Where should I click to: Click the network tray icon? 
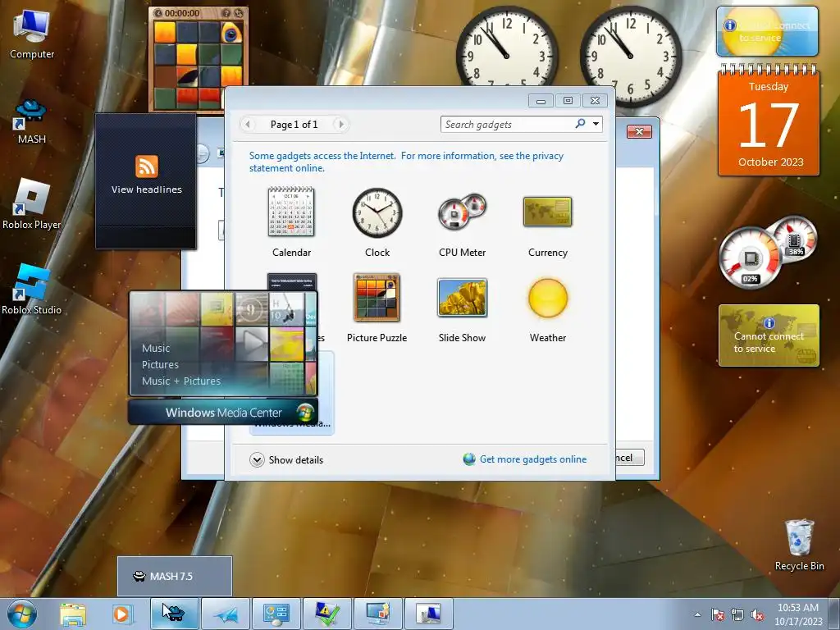tap(737, 614)
